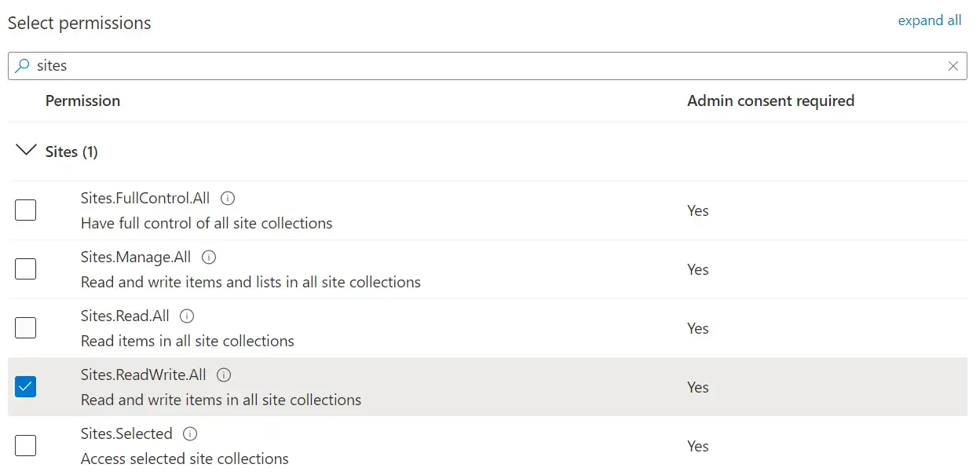Click the Admin consent required header

tap(770, 100)
